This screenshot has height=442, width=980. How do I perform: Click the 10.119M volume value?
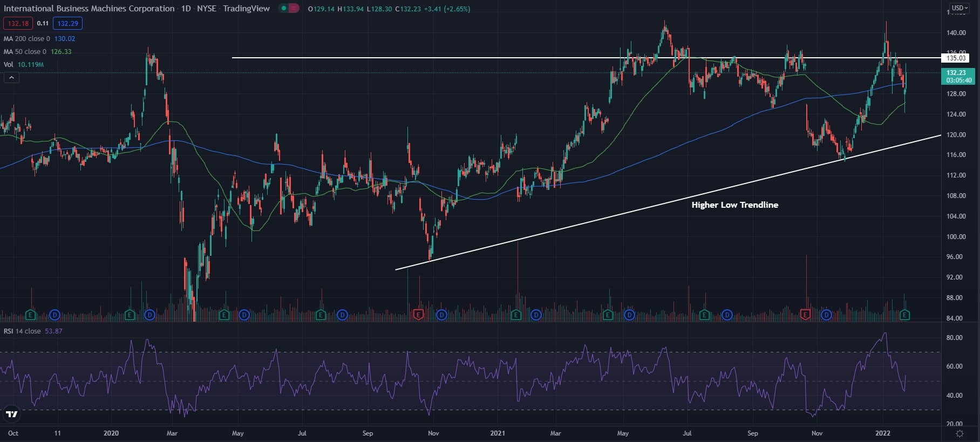pyautogui.click(x=31, y=65)
